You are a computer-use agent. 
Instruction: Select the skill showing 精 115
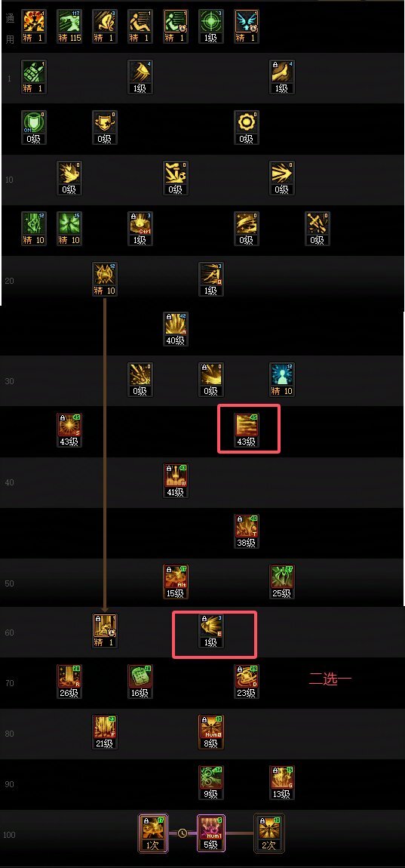[x=69, y=26]
